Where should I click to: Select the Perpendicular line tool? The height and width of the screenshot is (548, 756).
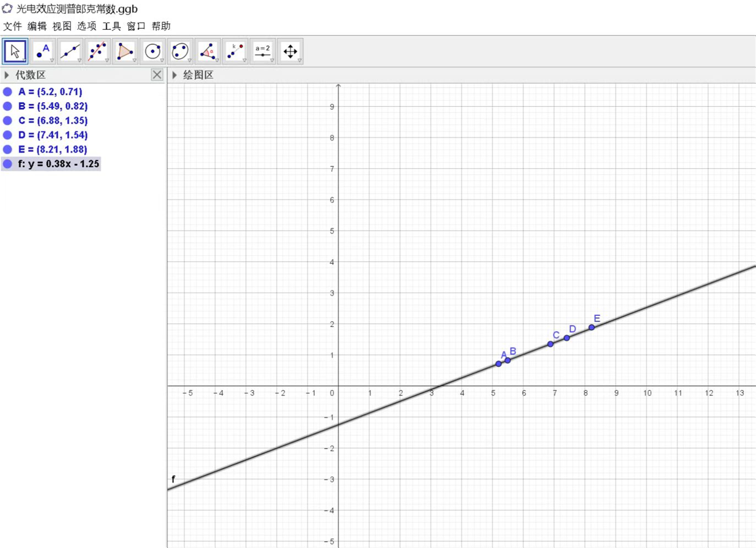(x=98, y=51)
